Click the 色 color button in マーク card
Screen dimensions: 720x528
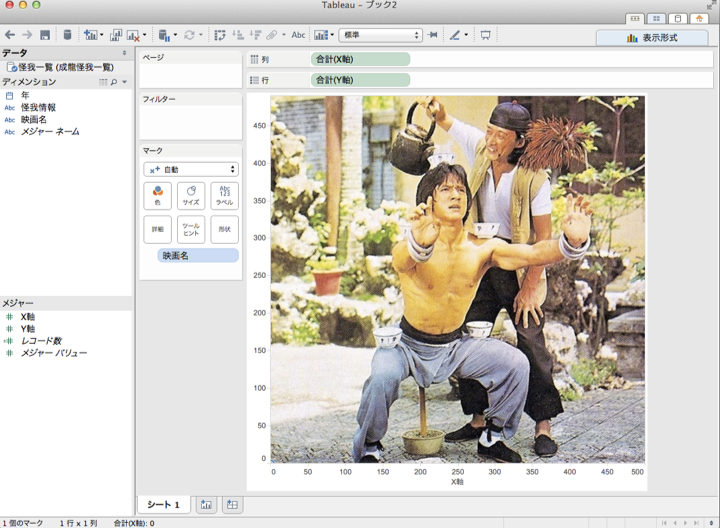[157, 196]
